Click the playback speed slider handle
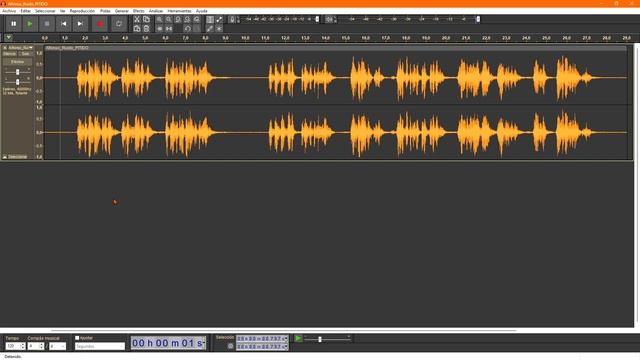Viewport: 640px width, 360px height. [x=320, y=339]
